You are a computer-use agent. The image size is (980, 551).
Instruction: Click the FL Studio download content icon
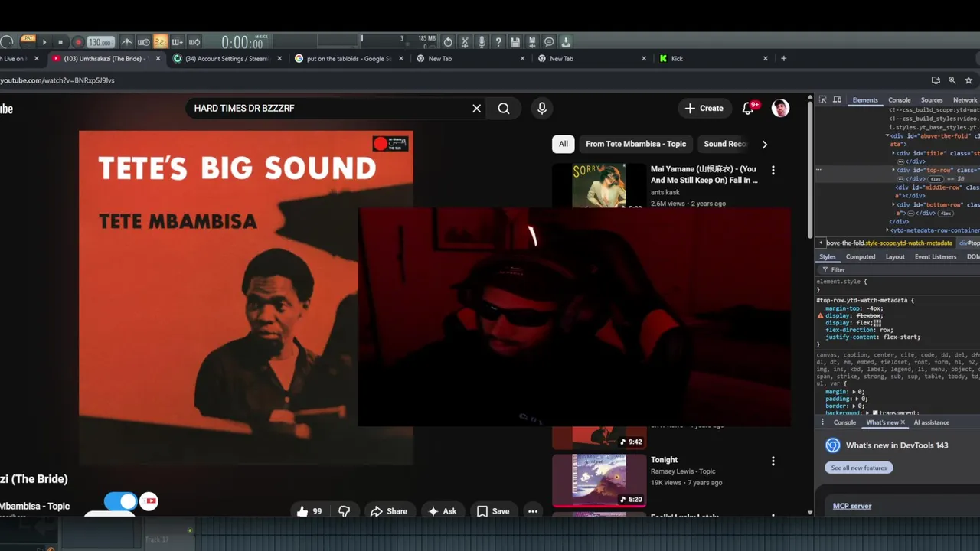[566, 42]
